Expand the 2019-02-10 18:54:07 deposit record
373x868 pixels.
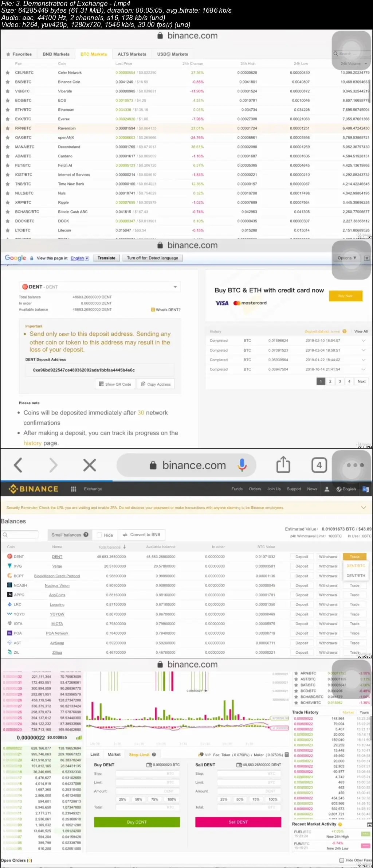pyautogui.click(x=364, y=340)
